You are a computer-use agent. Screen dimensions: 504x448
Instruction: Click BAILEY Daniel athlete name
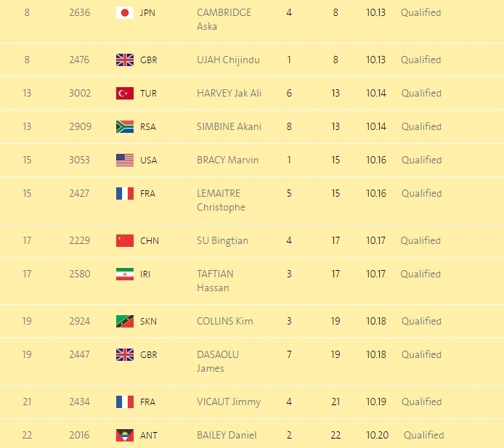click(x=227, y=435)
